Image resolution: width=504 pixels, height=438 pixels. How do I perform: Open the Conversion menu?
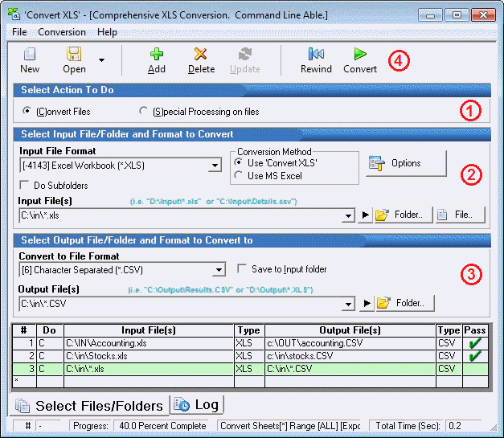[x=62, y=32]
